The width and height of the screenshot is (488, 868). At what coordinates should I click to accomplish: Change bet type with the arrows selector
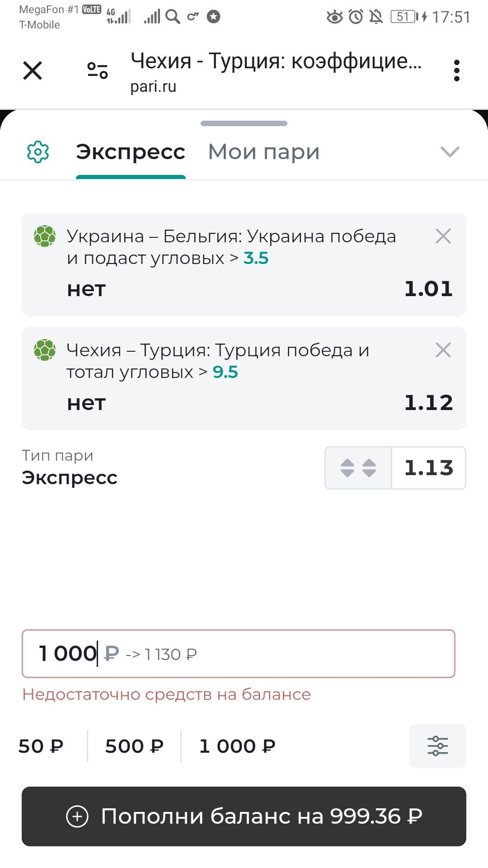point(358,468)
